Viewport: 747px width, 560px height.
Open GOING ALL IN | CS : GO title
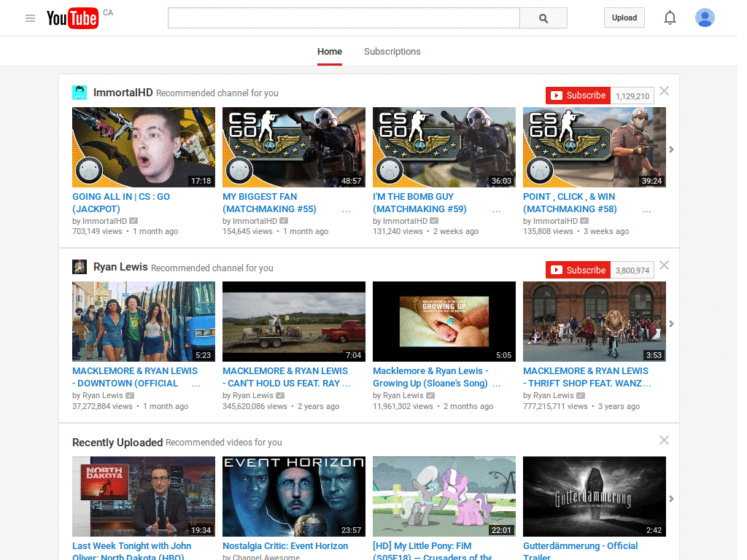121,203
